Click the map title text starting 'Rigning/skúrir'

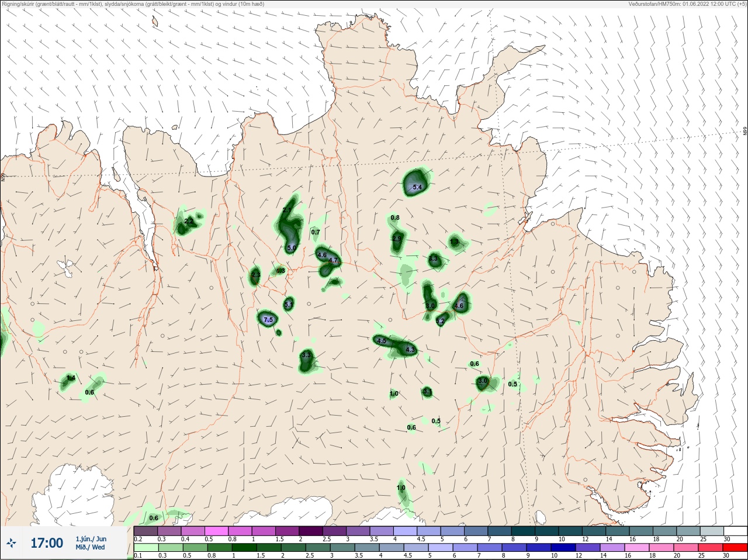(x=133, y=4)
